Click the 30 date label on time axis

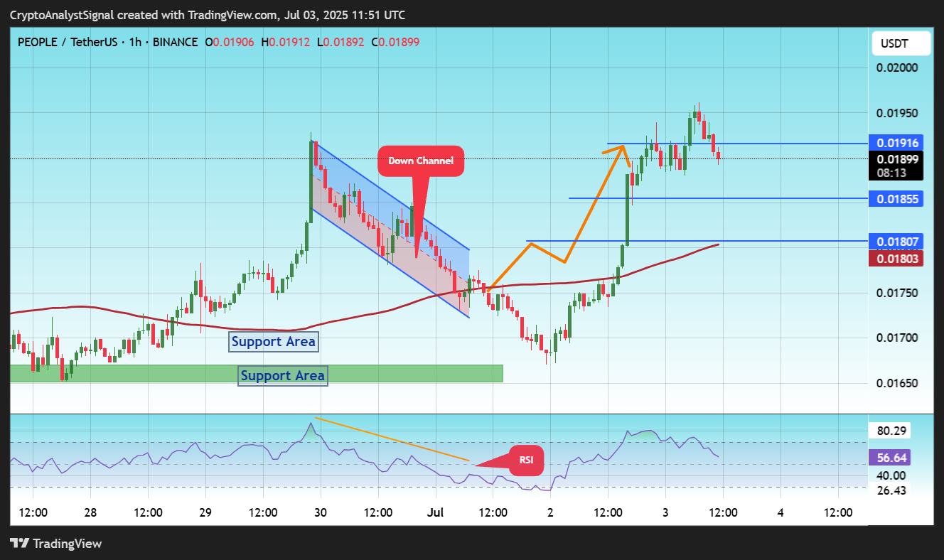321,512
